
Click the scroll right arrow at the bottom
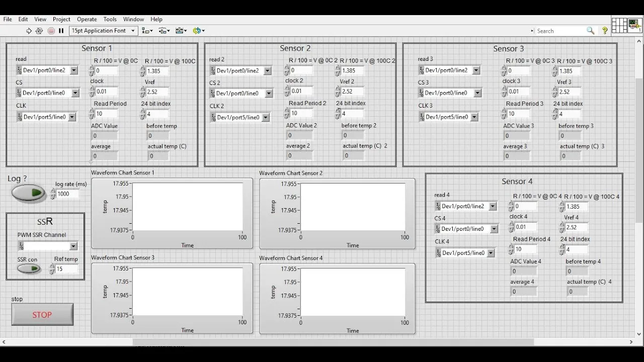pos(631,342)
